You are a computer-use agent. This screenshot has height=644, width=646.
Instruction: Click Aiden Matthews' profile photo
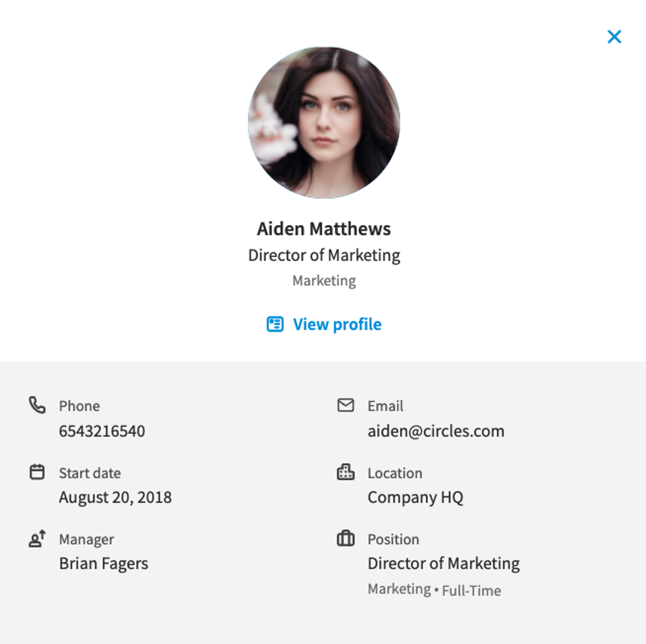324,122
